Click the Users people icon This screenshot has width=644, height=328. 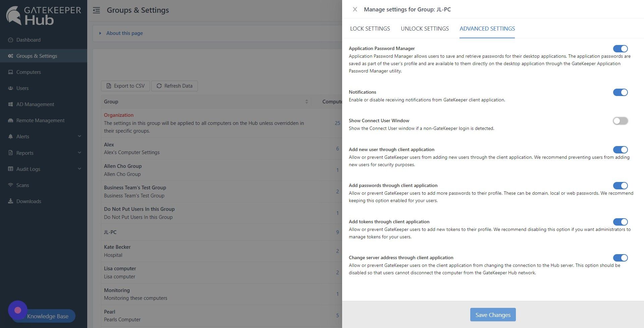10,88
